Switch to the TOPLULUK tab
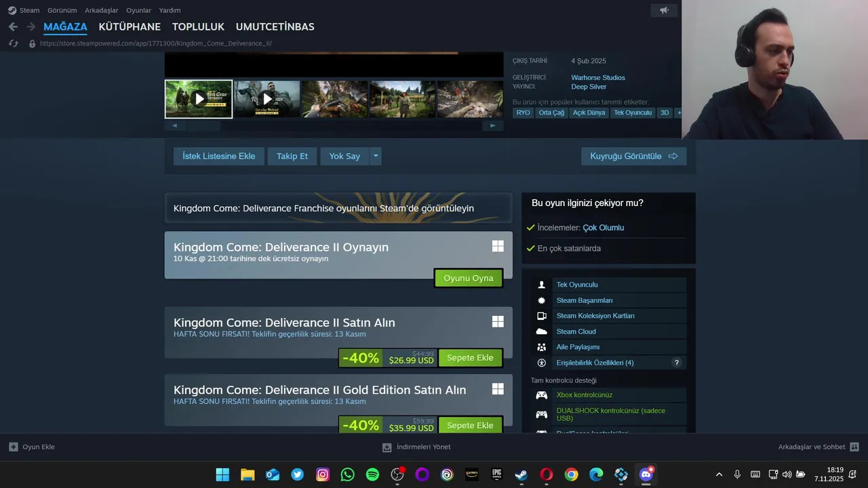This screenshot has width=868, height=488. 198,27
